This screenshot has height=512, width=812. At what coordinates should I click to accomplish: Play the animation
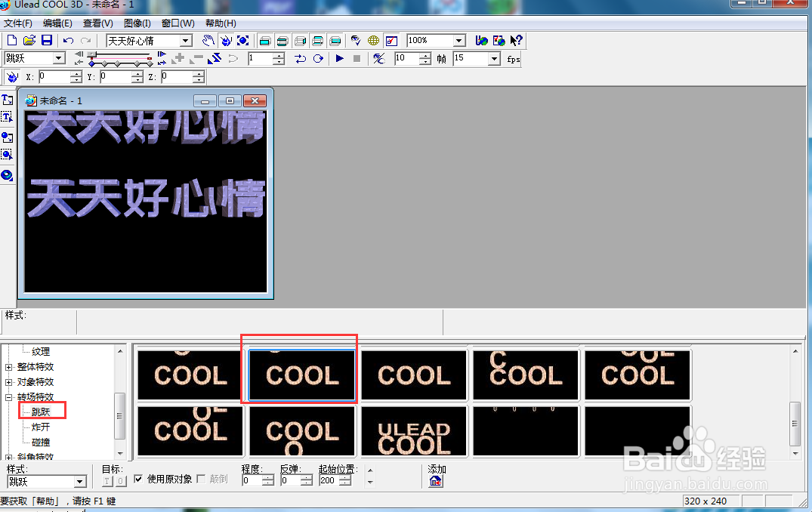click(340, 58)
